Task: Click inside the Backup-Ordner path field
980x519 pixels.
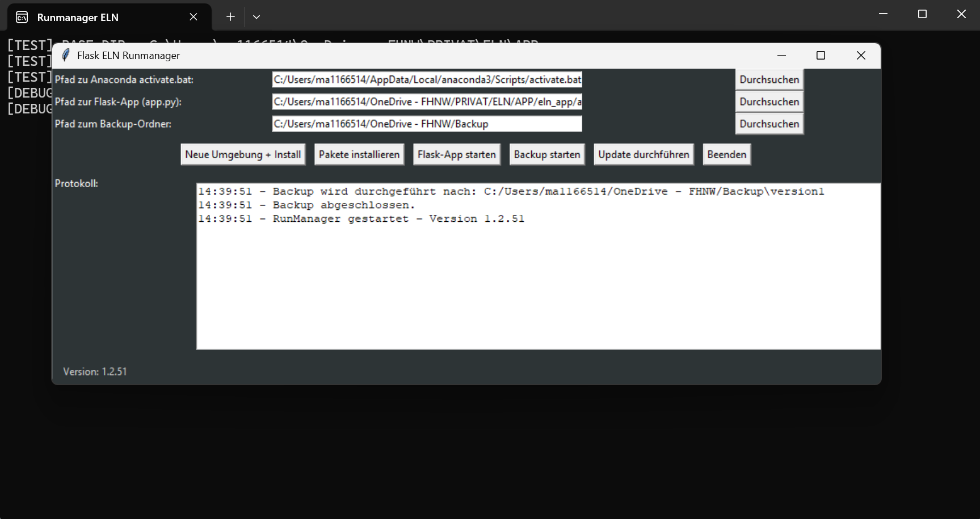Action: pos(427,124)
